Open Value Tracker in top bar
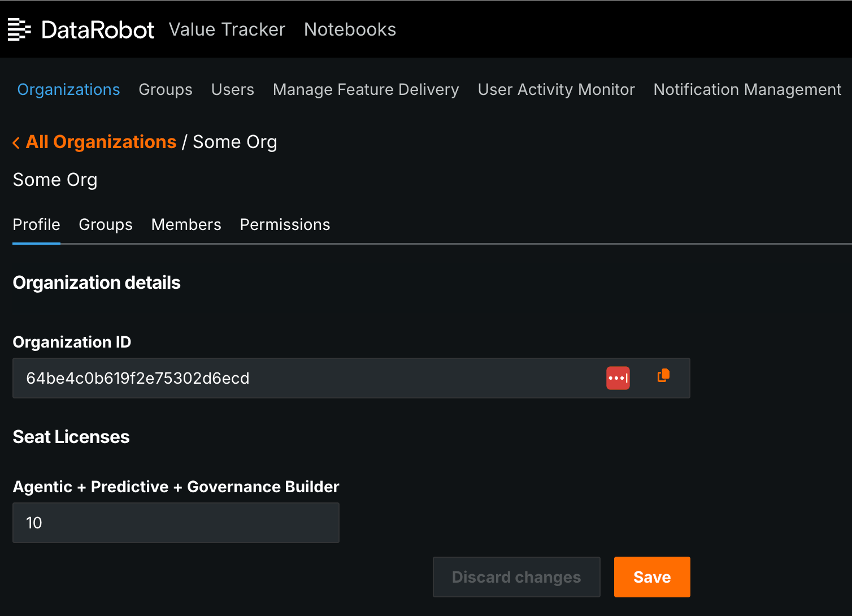The height and width of the screenshot is (616, 852). [227, 29]
